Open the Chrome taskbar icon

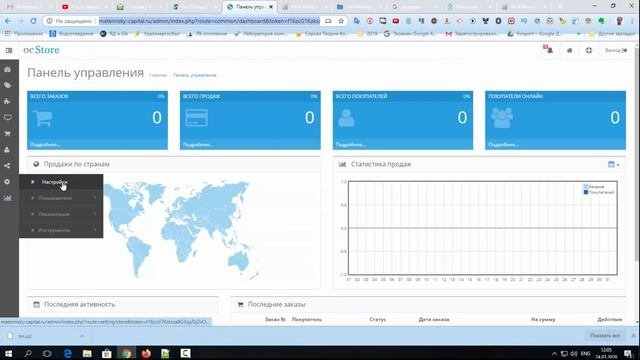click(126, 353)
